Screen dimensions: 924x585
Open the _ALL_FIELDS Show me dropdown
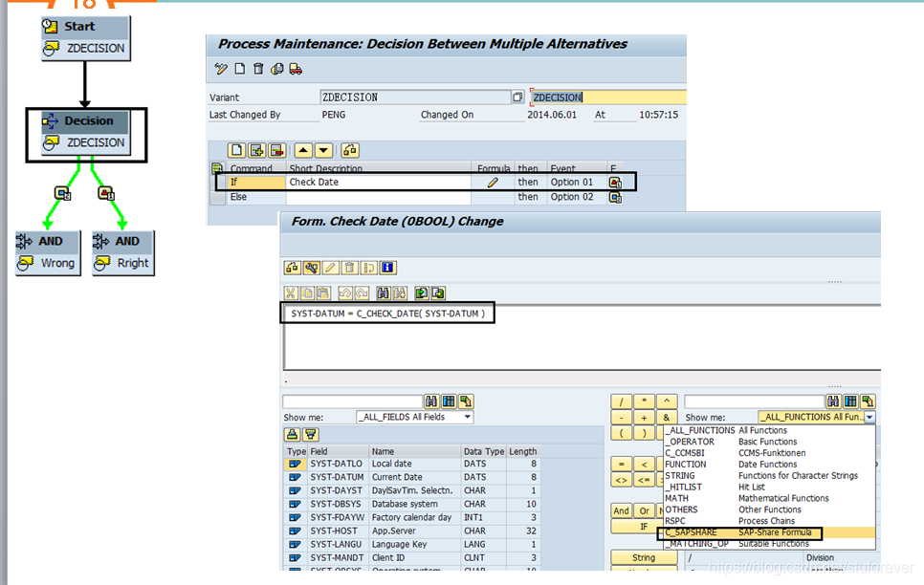pos(415,417)
